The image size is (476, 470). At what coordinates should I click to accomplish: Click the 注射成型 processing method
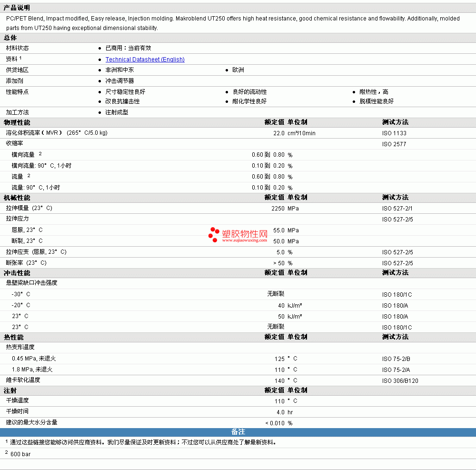pos(117,112)
